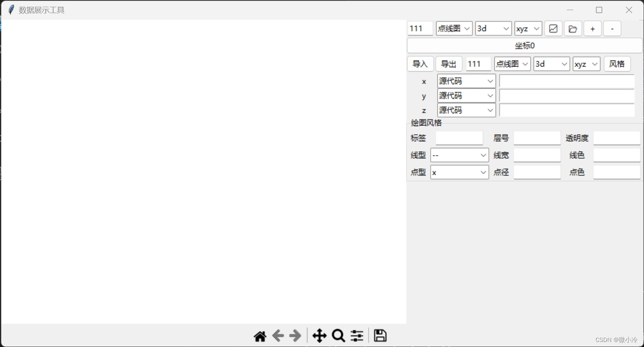Close the 数据展示工具 window
This screenshot has width=644, height=347.
point(629,10)
